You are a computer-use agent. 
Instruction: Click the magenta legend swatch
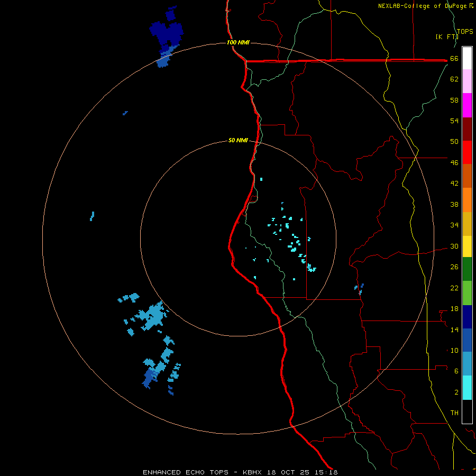[467, 105]
